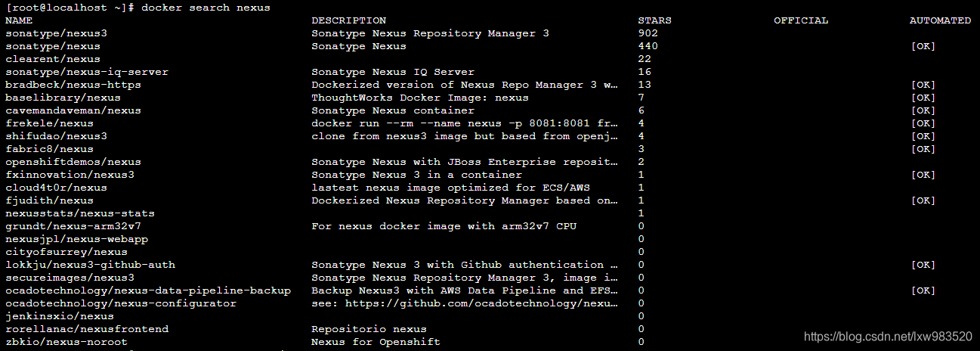Select the image name 'bradbeck/nexus-https'
Image resolution: width=980 pixels, height=351 pixels.
73,85
